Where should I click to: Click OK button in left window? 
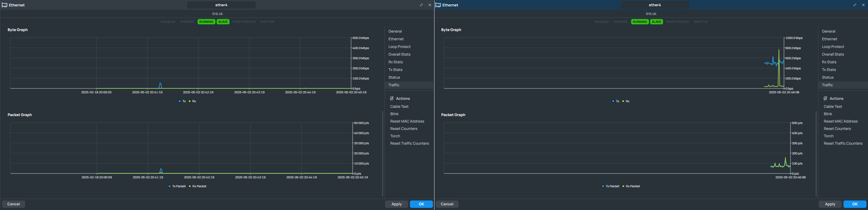click(421, 204)
